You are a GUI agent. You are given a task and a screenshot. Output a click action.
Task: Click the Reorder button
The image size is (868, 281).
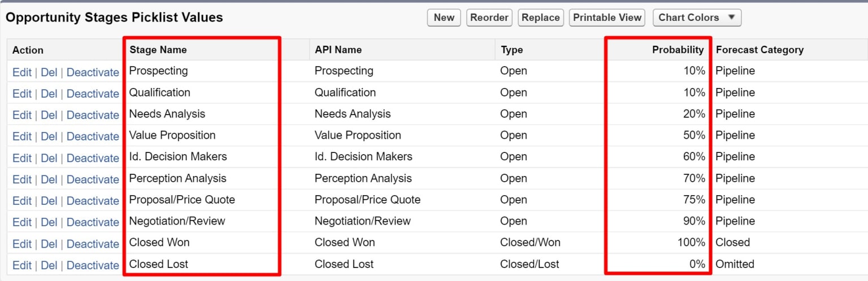pos(489,17)
